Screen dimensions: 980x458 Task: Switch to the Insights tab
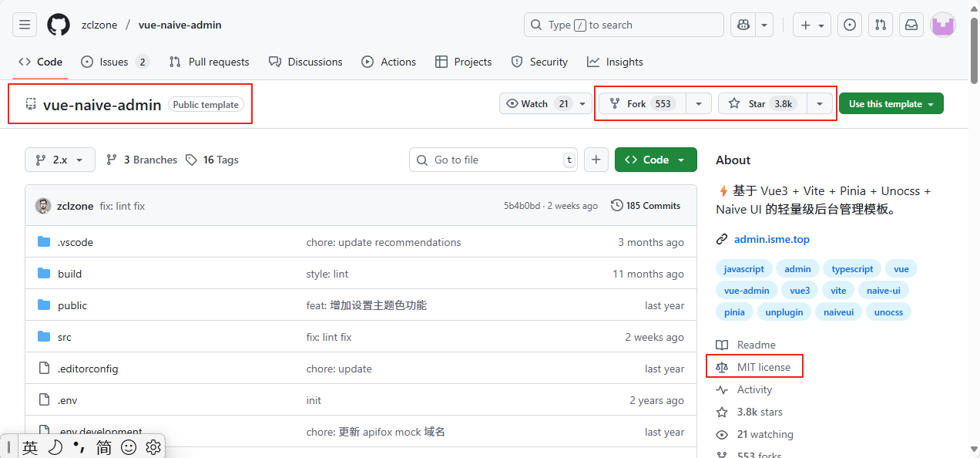pyautogui.click(x=615, y=62)
